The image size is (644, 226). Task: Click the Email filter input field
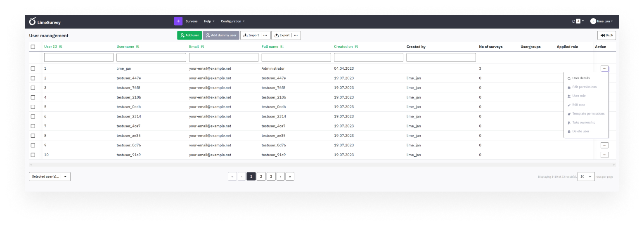click(223, 57)
